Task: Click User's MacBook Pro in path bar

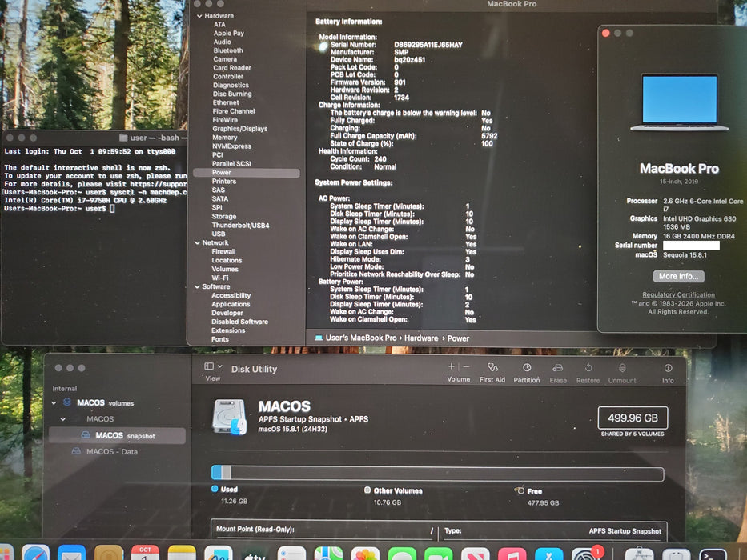Action: point(360,338)
